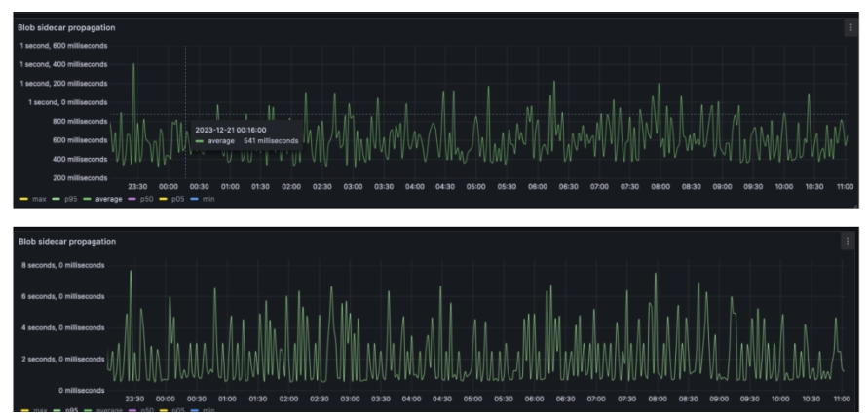Toggle p95 series in top panel legend
The image size is (868, 419).
[70, 199]
